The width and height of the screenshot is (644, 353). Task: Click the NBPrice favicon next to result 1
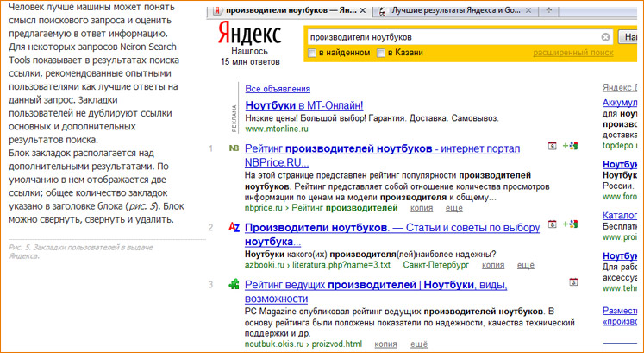click(x=234, y=148)
